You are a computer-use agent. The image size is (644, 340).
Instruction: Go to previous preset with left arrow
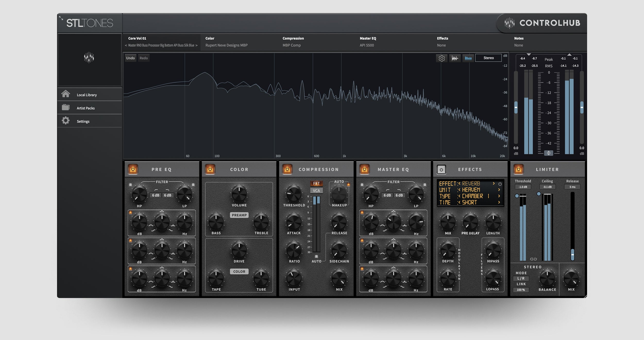(126, 45)
